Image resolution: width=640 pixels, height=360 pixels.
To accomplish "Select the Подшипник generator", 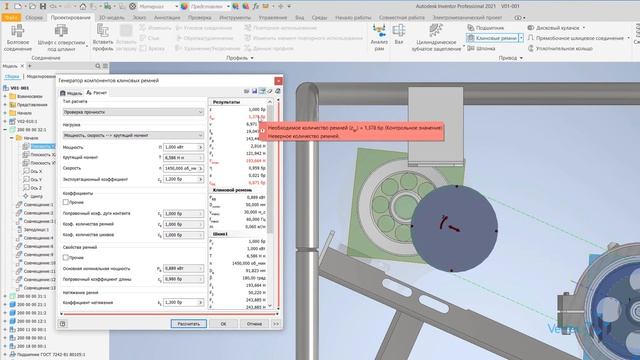I will tap(486, 28).
